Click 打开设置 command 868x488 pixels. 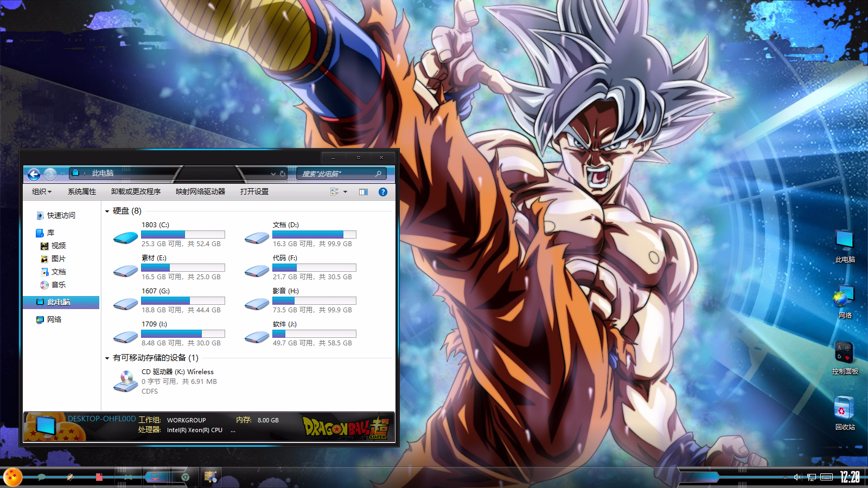click(x=254, y=191)
